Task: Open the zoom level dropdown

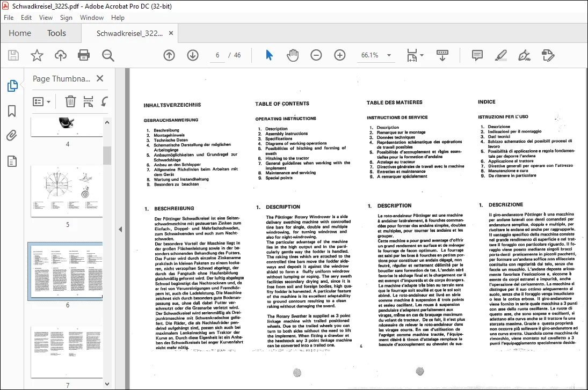Action: click(x=389, y=55)
